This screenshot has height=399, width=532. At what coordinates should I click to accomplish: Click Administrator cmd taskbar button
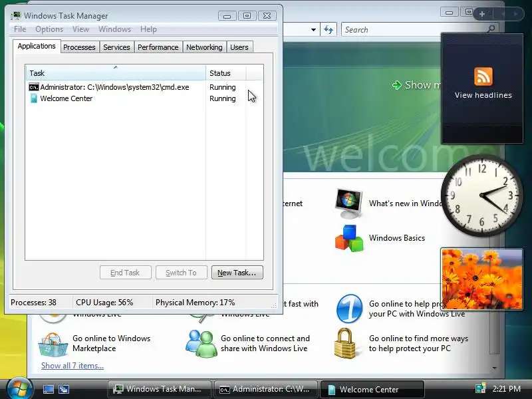coord(265,389)
